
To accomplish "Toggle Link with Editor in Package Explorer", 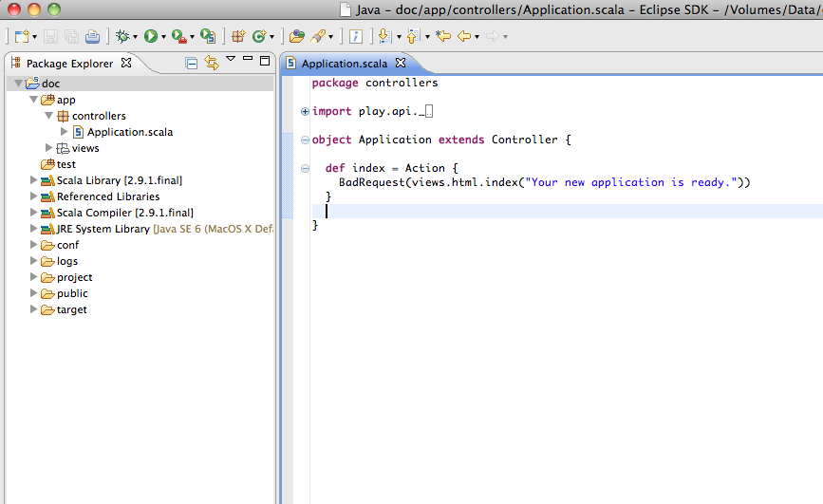I will tap(211, 64).
